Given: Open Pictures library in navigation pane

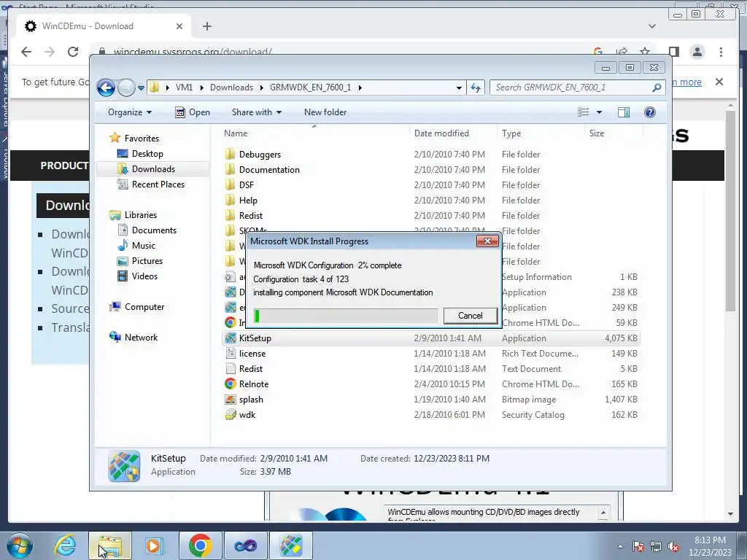Looking at the screenshot, I should [x=147, y=261].
